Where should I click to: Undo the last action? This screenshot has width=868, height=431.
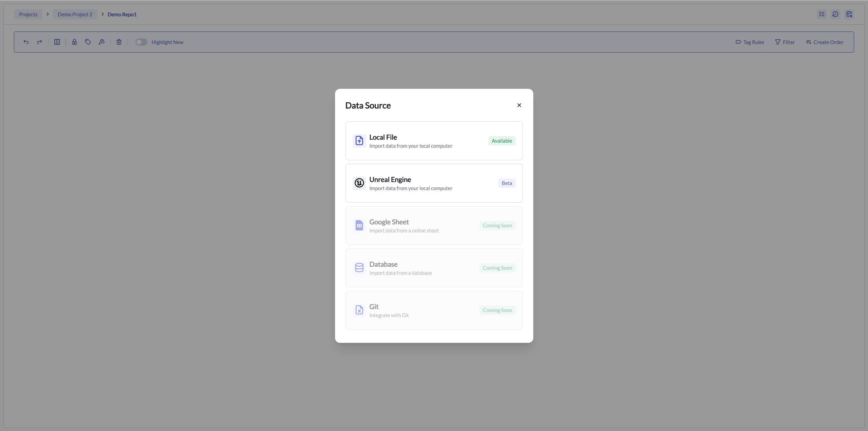tap(26, 42)
